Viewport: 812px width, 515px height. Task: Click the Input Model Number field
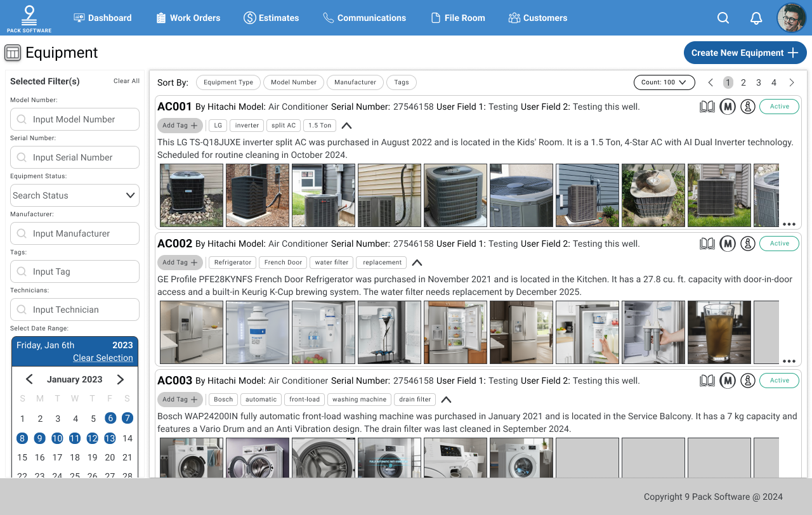(75, 119)
